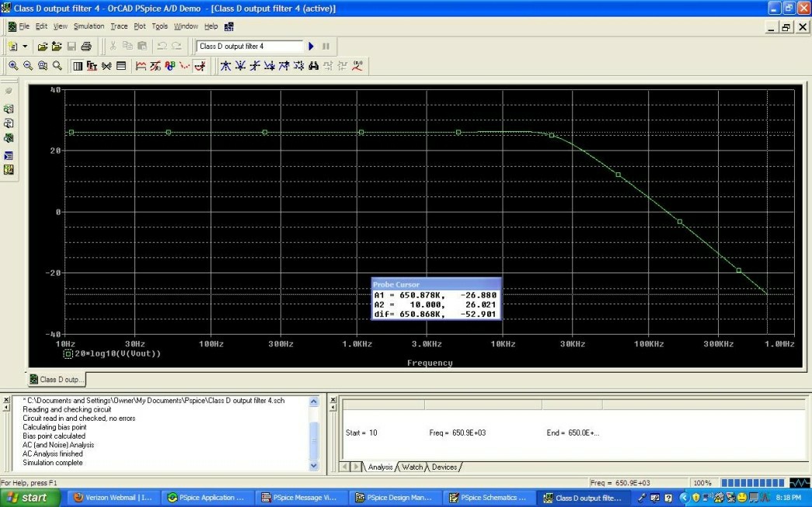Click the Cursor Max icon

[x=284, y=66]
